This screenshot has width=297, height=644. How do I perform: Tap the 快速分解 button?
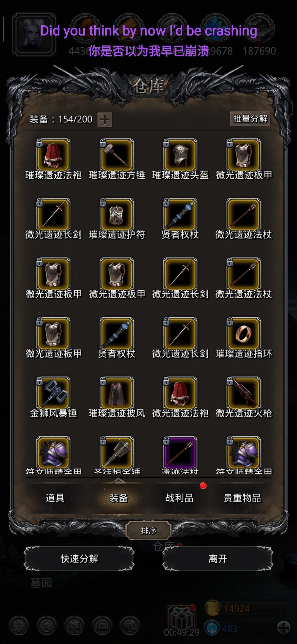pos(79,559)
